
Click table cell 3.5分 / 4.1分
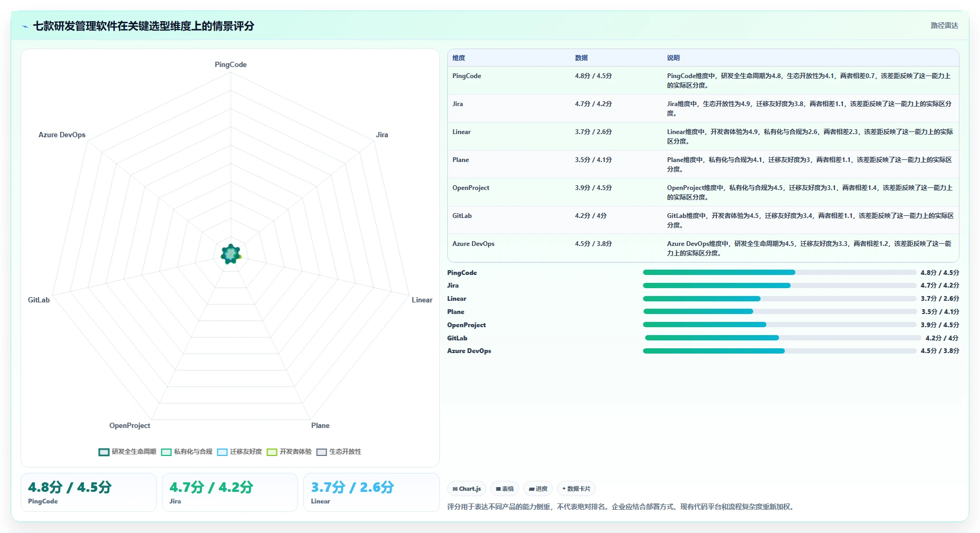click(x=593, y=160)
